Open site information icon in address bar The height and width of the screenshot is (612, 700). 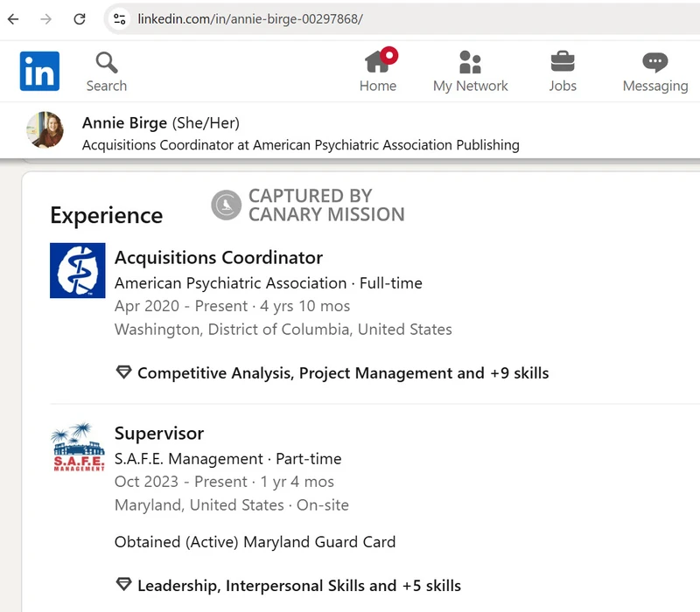pos(120,19)
